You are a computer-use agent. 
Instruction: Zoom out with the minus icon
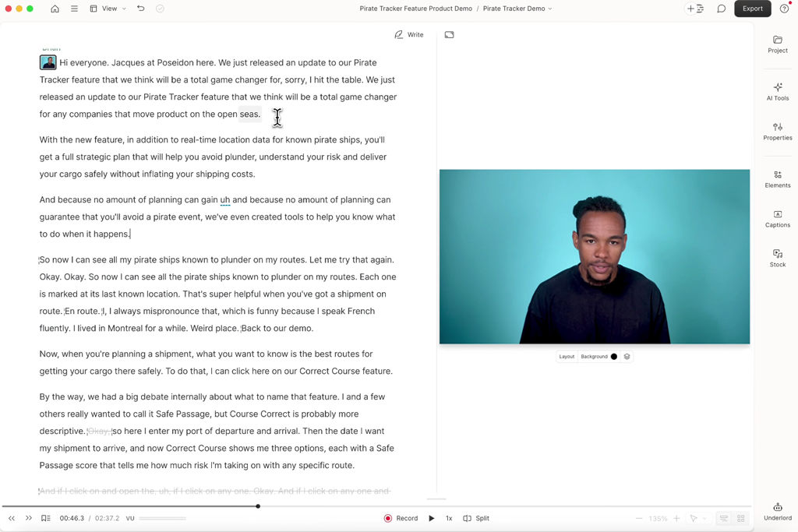(x=639, y=518)
